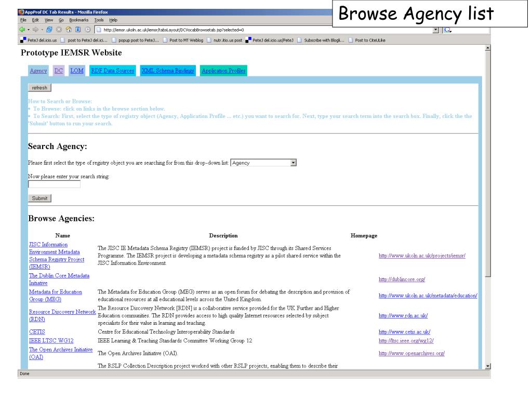Click the Reload page icon
The width and height of the screenshot is (532, 399).
point(49,30)
